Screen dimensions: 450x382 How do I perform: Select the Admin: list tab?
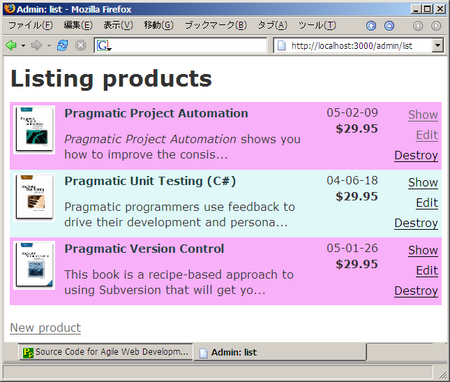280,352
